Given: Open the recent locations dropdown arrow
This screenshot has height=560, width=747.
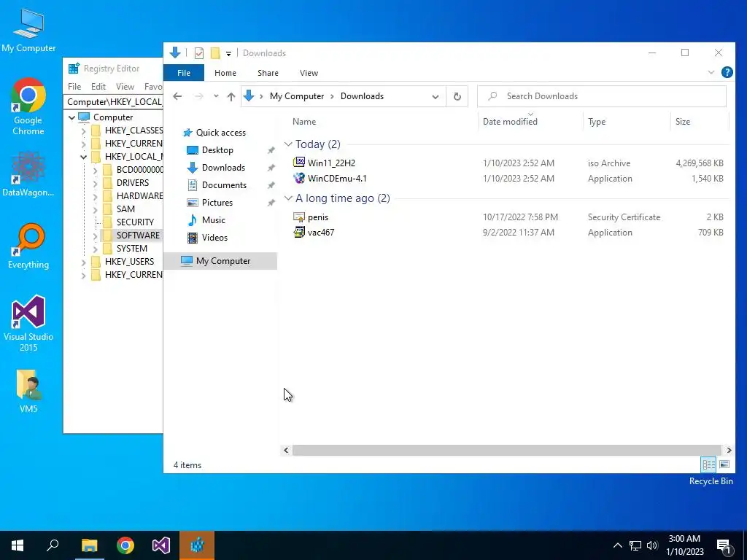Looking at the screenshot, I should [216, 96].
